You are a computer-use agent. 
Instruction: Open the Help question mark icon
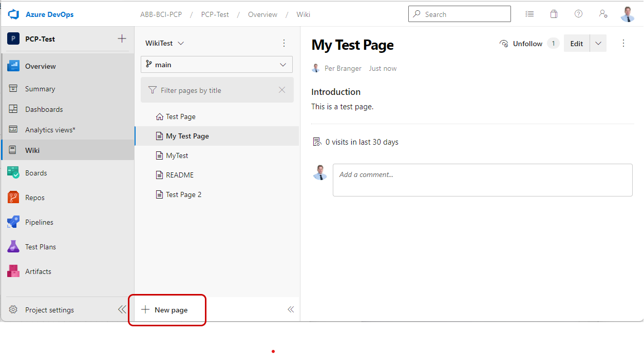578,14
